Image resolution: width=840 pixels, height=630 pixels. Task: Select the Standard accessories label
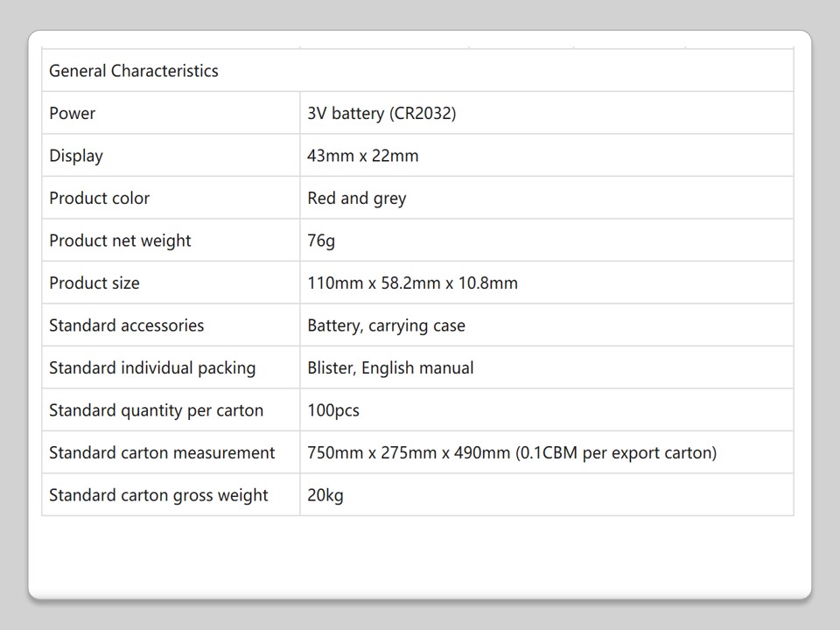click(126, 325)
